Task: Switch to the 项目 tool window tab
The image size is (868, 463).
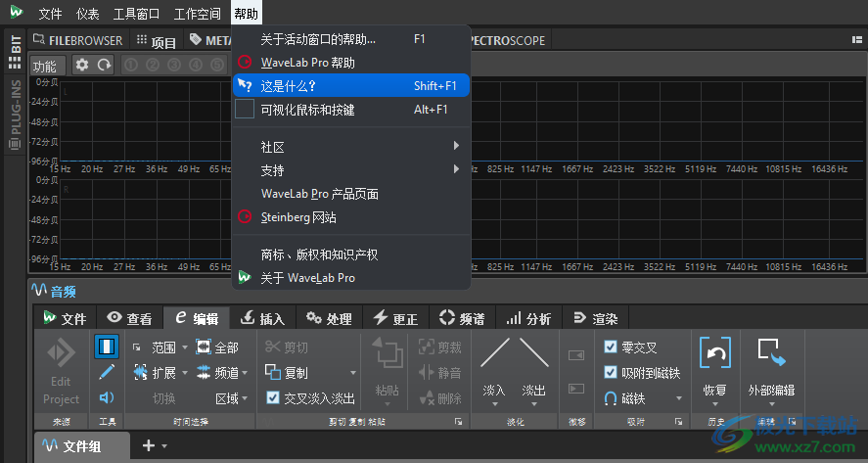Action: (157, 41)
